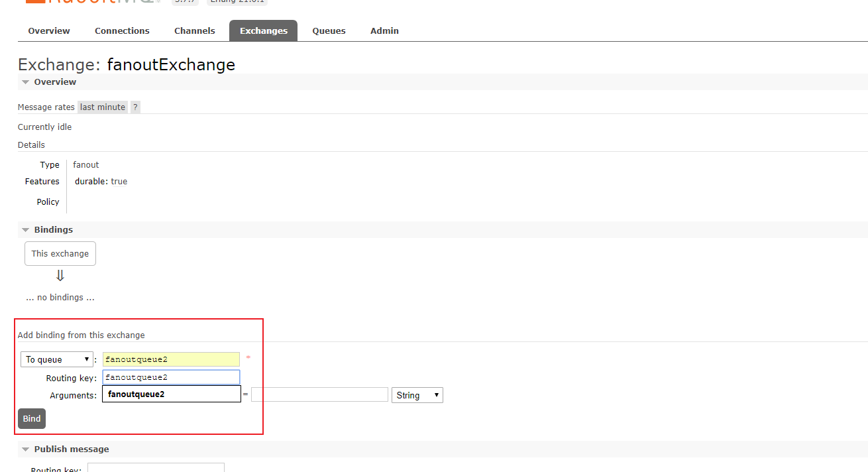868x472 pixels.
Task: Select the 'fanout' type value
Action: [x=86, y=164]
